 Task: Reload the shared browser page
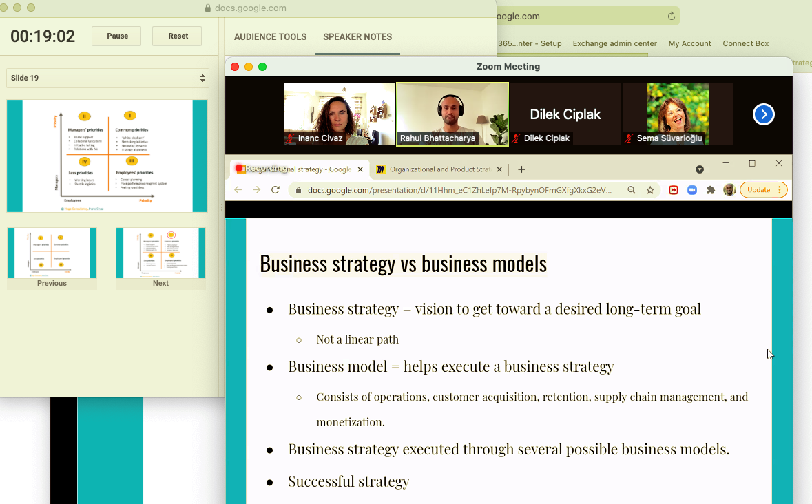pyautogui.click(x=275, y=190)
